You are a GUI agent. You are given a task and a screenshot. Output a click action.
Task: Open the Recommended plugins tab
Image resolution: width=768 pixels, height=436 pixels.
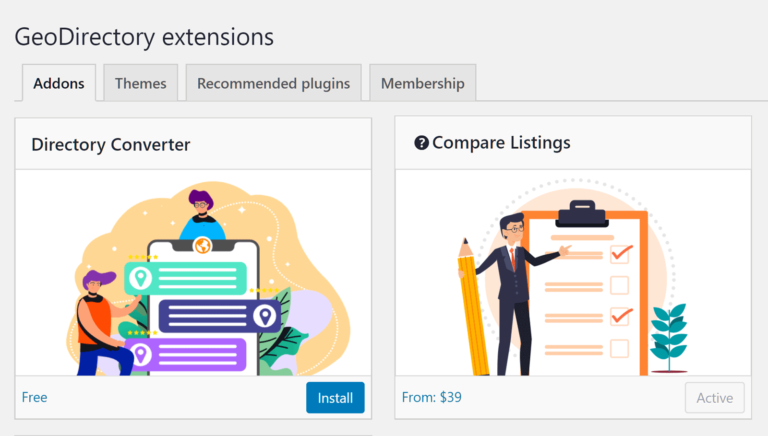273,83
